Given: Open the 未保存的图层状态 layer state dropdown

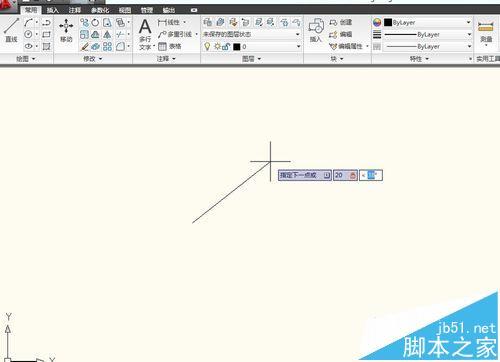Looking at the screenshot, I should tap(252, 34).
